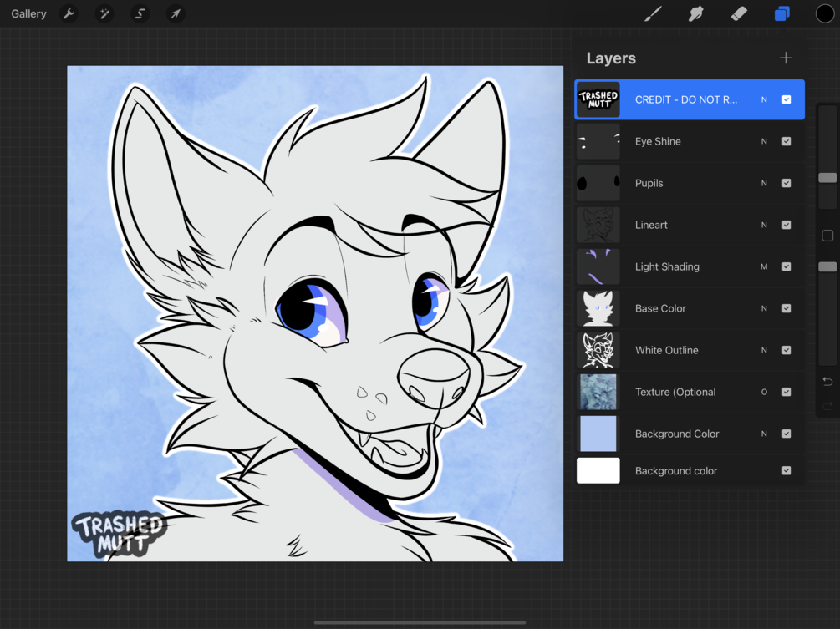The image size is (840, 629).
Task: Uncheck the bottom Background color layer
Action: pos(786,470)
